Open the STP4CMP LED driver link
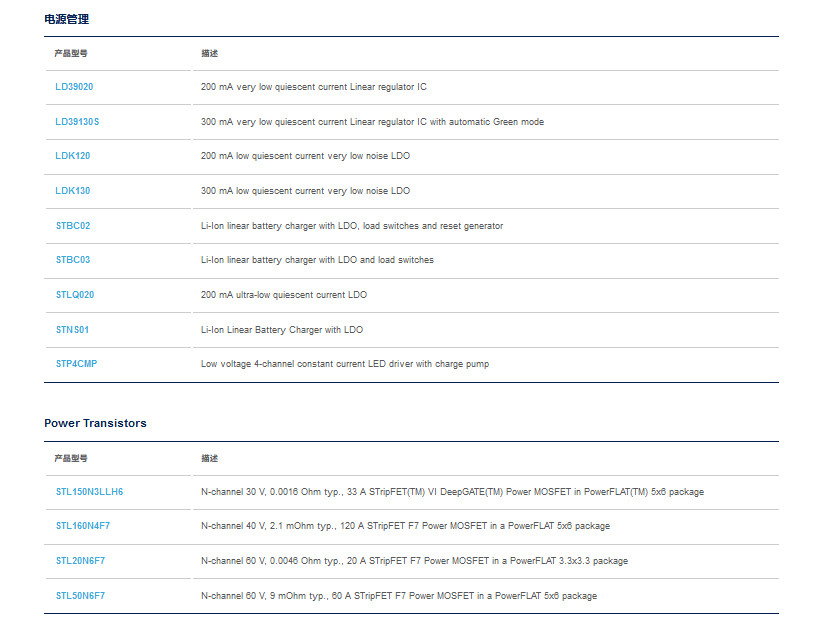This screenshot has height=630, width=818. coord(77,364)
